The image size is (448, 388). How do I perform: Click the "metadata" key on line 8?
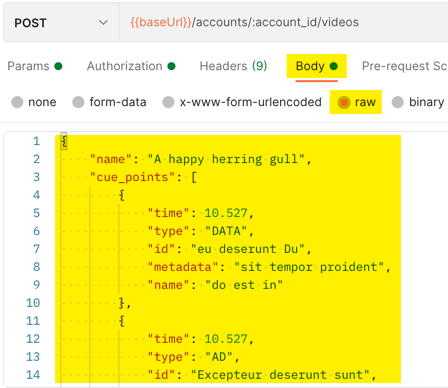tap(183, 267)
